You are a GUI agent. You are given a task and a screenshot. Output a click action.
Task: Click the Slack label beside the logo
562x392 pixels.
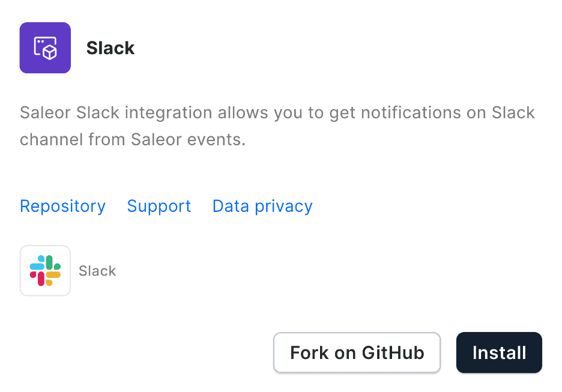coord(97,271)
